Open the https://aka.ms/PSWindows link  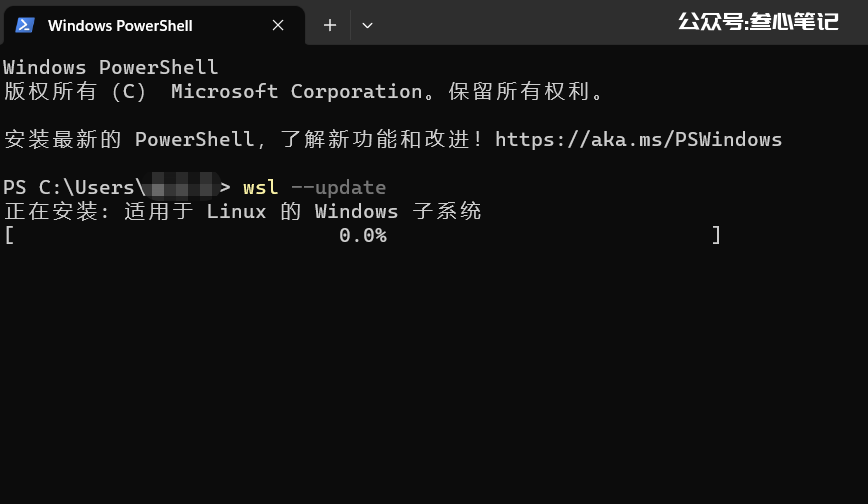tap(638, 139)
